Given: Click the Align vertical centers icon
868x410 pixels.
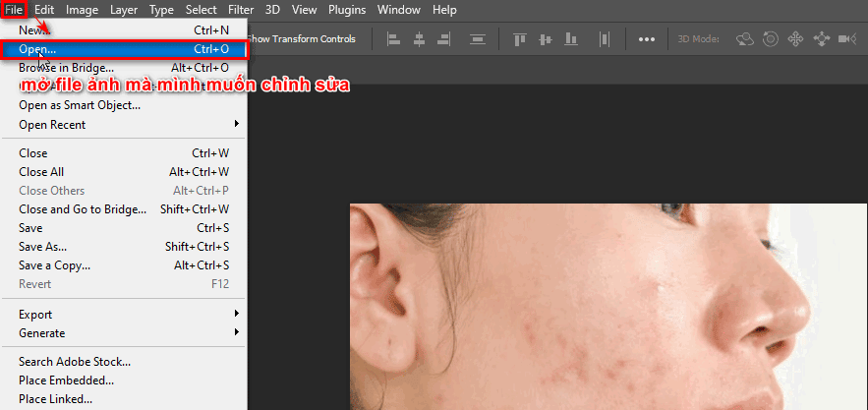Looking at the screenshot, I should [x=546, y=39].
